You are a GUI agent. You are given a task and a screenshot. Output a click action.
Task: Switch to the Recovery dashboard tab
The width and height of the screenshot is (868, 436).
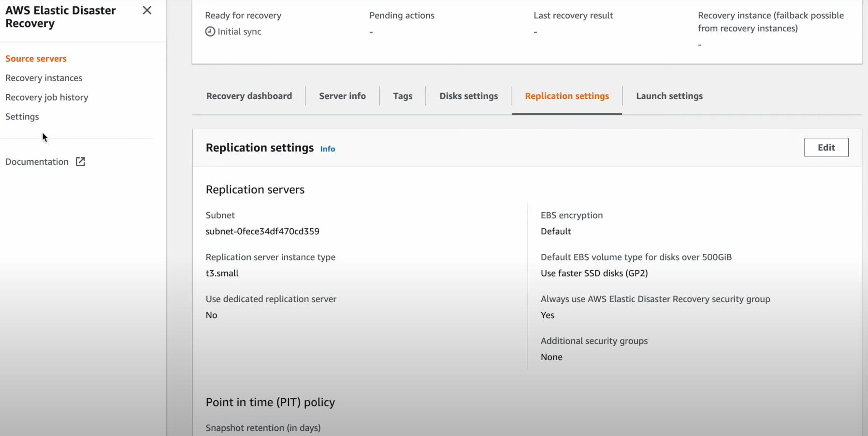[249, 96]
